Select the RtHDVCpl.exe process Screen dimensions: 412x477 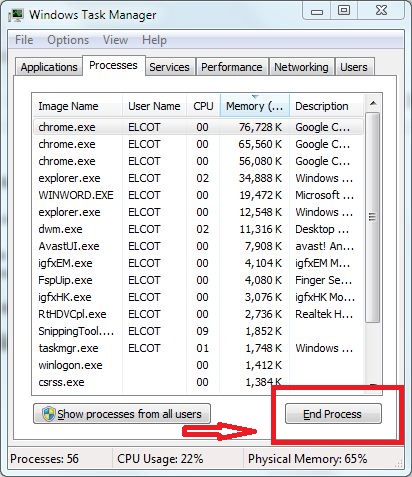(198, 314)
